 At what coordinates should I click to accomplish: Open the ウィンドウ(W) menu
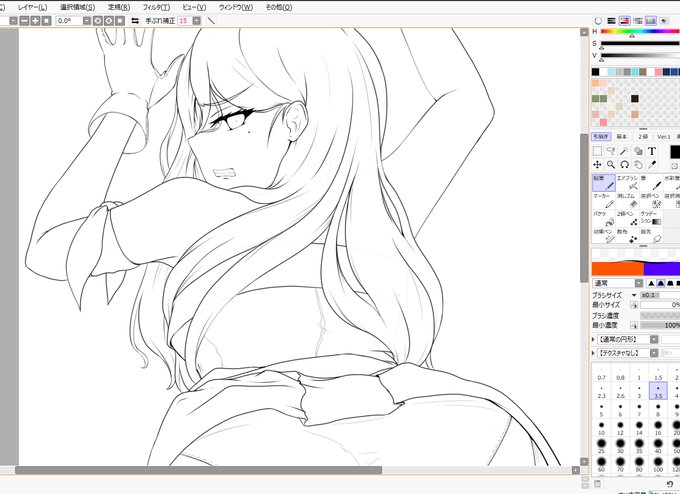(236, 7)
